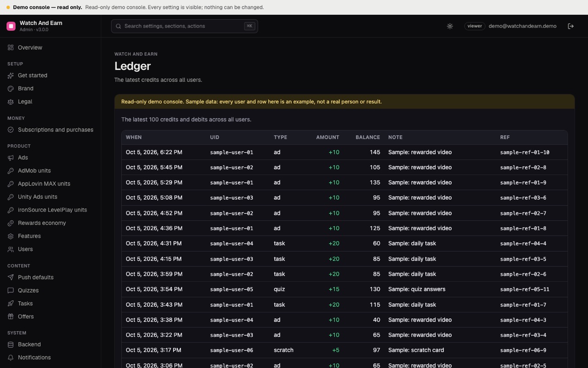
Task: Click the Get started sparkle icon
Action: (11, 75)
